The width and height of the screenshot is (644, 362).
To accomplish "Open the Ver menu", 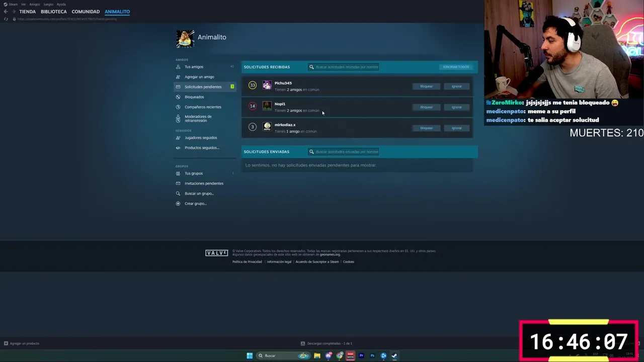I will click(x=24, y=4).
